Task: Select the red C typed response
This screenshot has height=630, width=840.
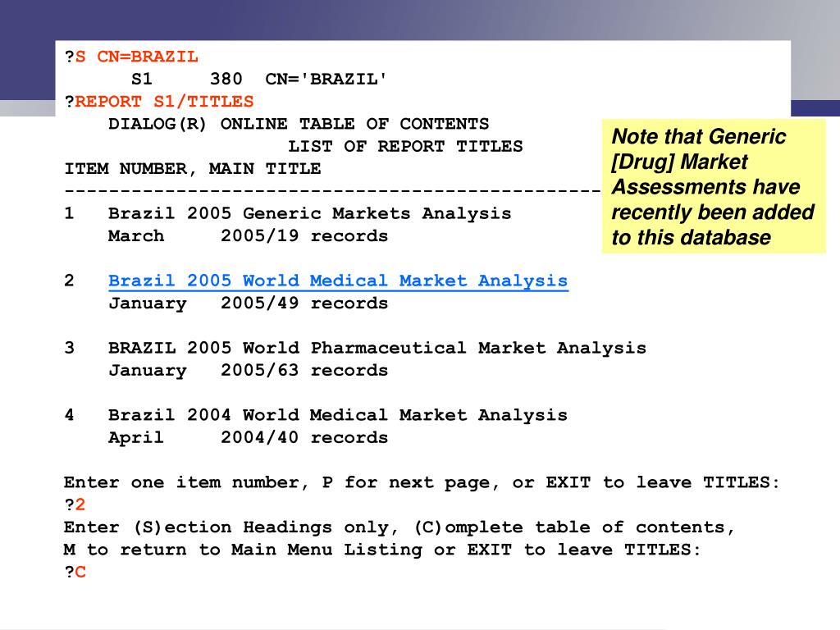Action: pos(80,572)
